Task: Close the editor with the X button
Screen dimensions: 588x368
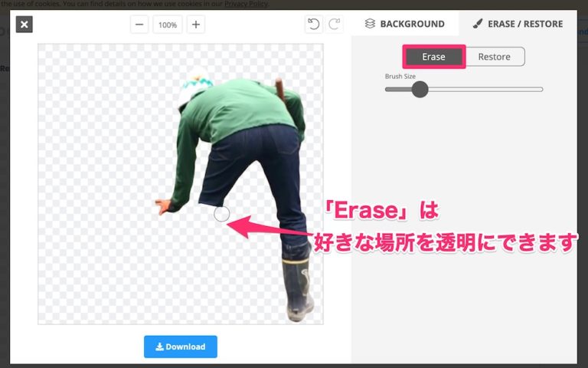Action: pos(24,25)
